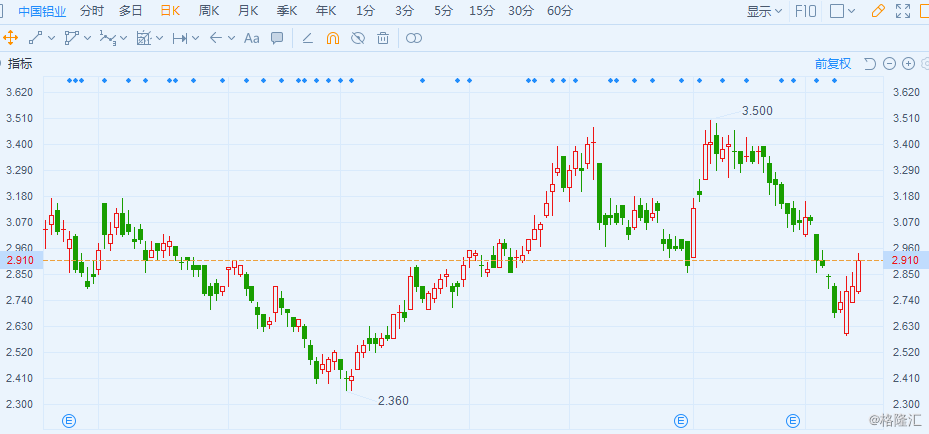
Task: Click the leftmost E event marker
Action: [x=70, y=420]
